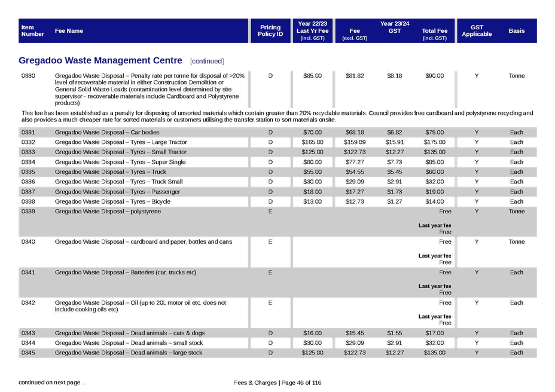
Task: Click the $165.00 last year fee
Action: click(313, 142)
